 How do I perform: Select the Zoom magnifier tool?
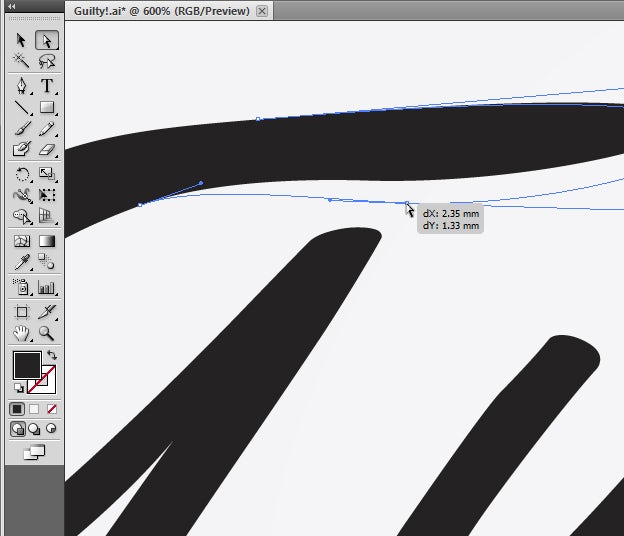46,333
